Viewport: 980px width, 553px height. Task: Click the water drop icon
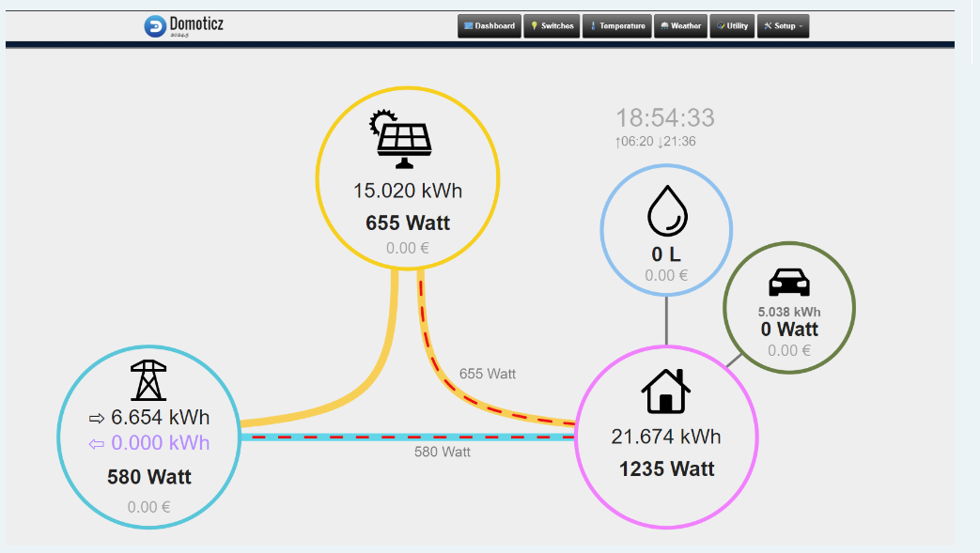point(667,210)
